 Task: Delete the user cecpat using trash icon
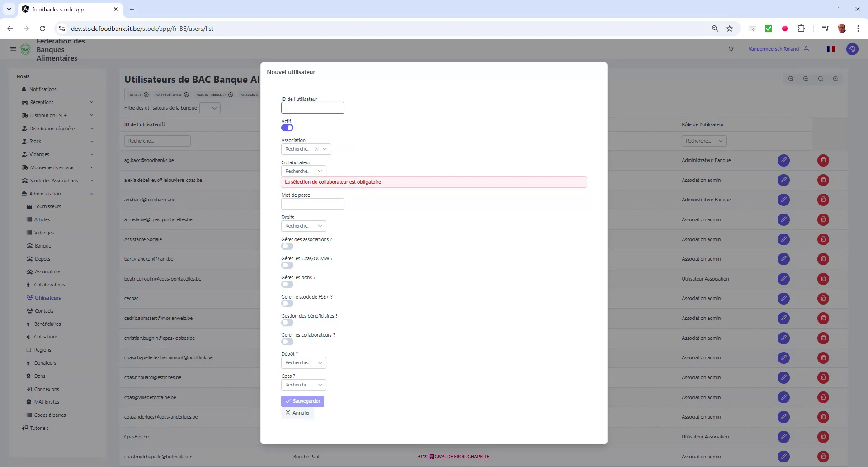click(823, 299)
